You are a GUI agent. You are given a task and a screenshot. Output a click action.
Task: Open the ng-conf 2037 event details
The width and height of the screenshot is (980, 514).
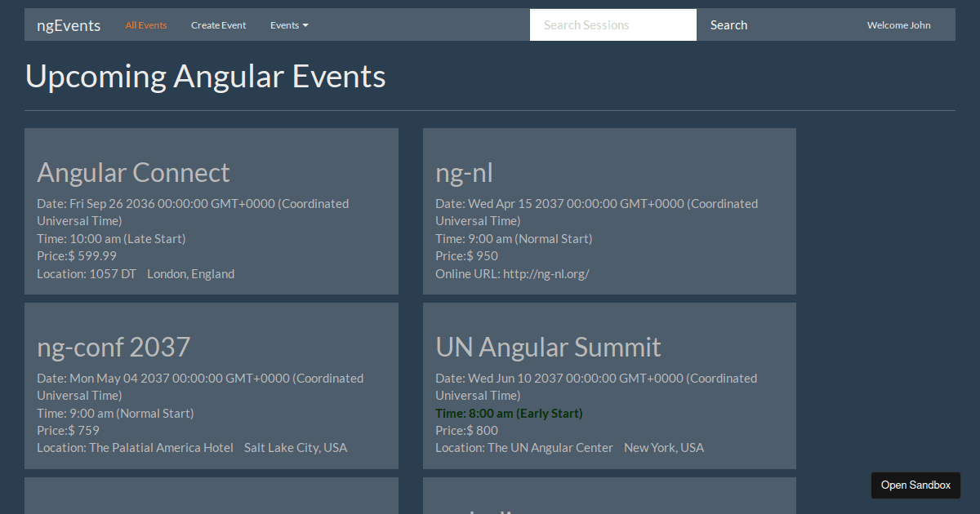114,347
